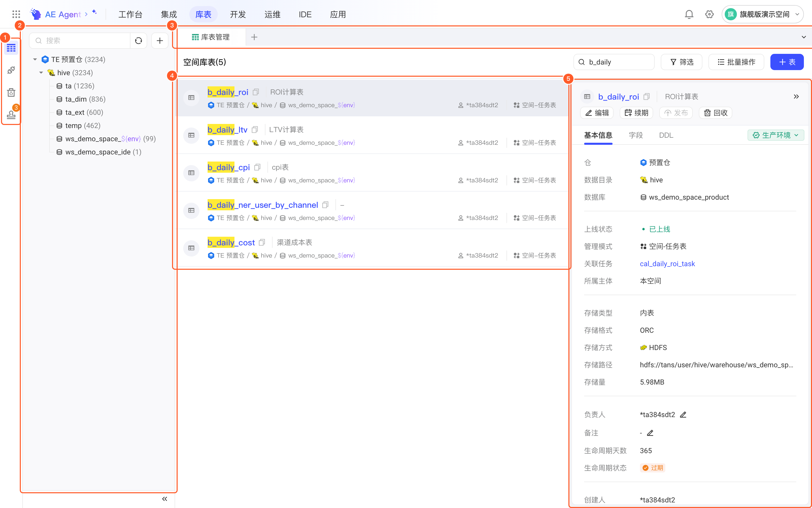Go to the 开发 menu
The height and width of the screenshot is (508, 812).
pyautogui.click(x=238, y=14)
